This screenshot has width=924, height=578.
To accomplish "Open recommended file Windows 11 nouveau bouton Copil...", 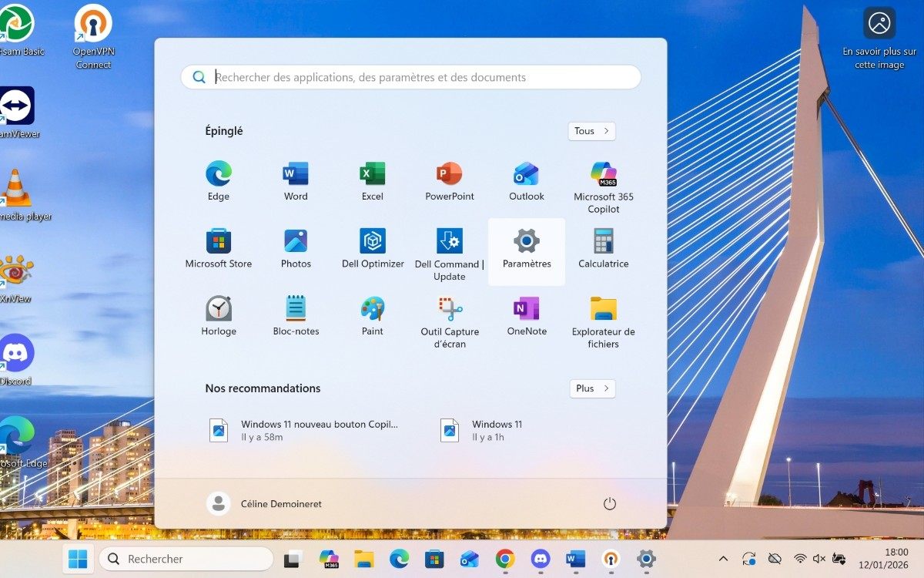I will click(304, 430).
